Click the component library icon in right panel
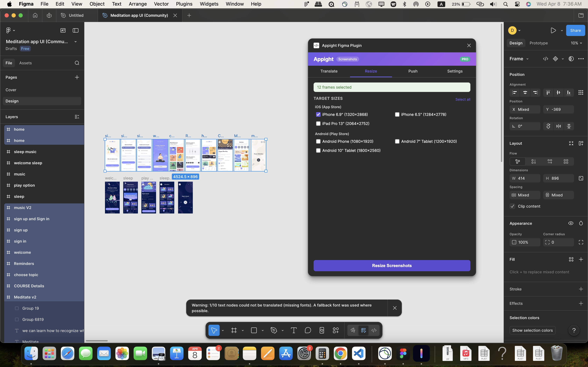Screen dimensions: 588x367 point(556,59)
